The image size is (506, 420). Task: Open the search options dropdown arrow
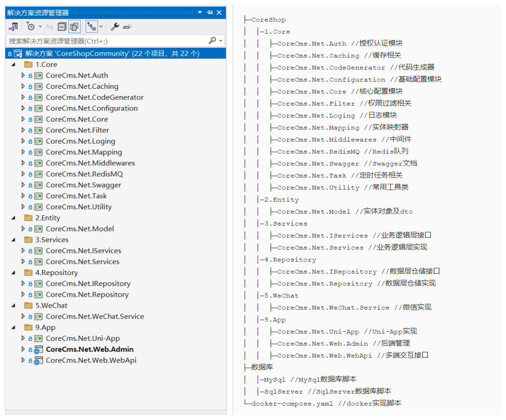point(221,41)
